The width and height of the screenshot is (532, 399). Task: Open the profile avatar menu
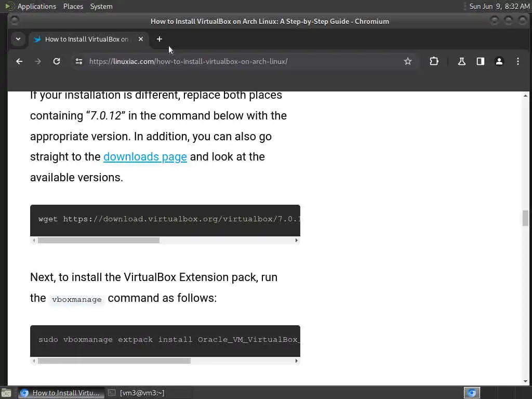[x=499, y=61]
